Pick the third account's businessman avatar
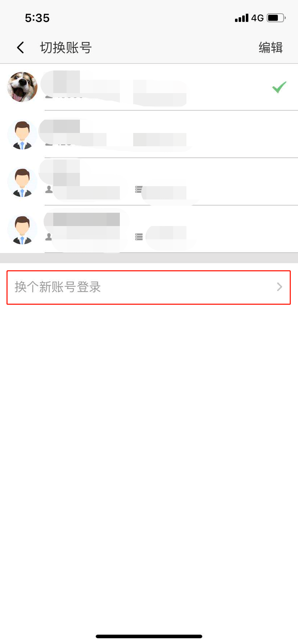 tap(22, 182)
